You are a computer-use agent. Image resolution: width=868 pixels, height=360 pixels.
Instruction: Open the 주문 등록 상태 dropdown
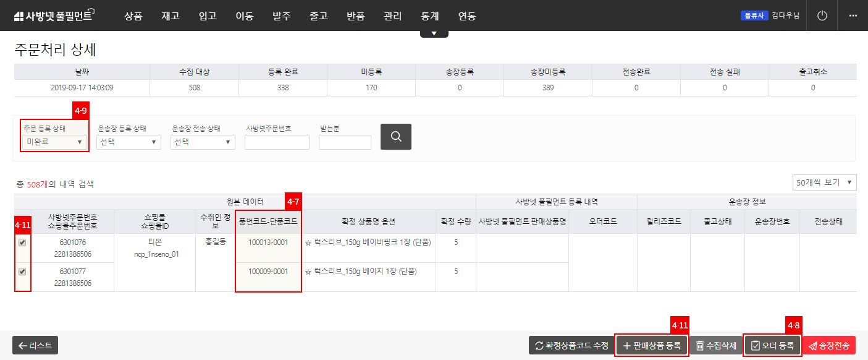coord(54,142)
